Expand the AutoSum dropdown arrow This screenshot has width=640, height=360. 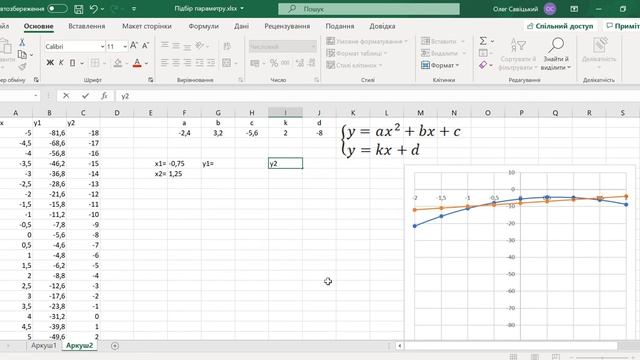tap(492, 41)
